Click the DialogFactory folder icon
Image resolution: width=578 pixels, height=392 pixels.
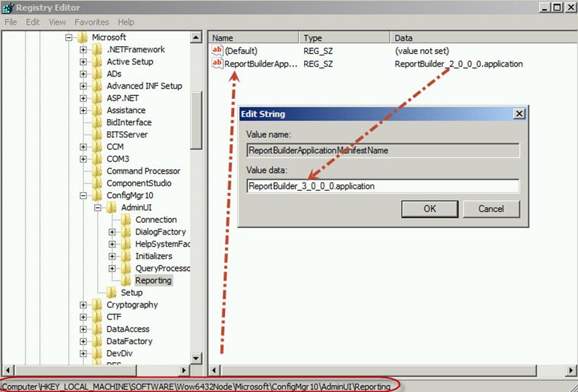(126, 232)
